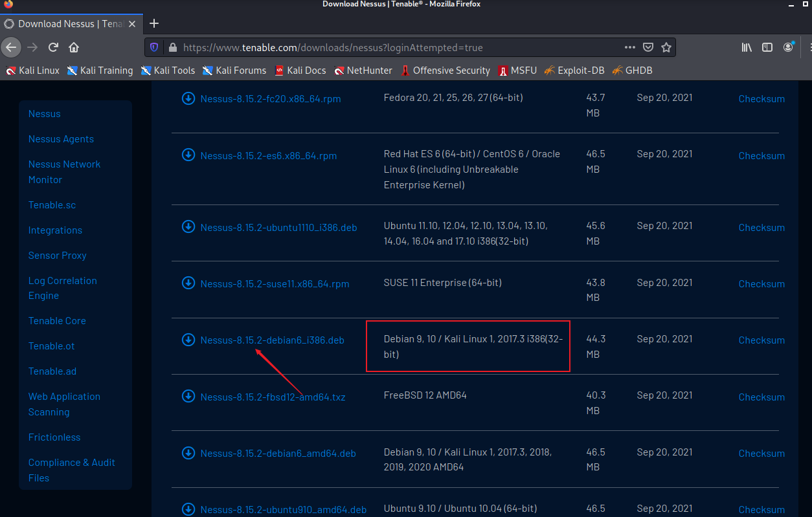The image size is (812, 517).
Task: Open the Library bookmarks icon
Action: [x=747, y=47]
